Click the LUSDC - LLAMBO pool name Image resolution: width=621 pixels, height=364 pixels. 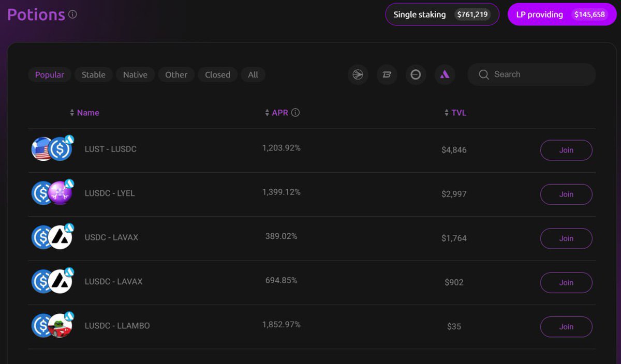pyautogui.click(x=117, y=326)
